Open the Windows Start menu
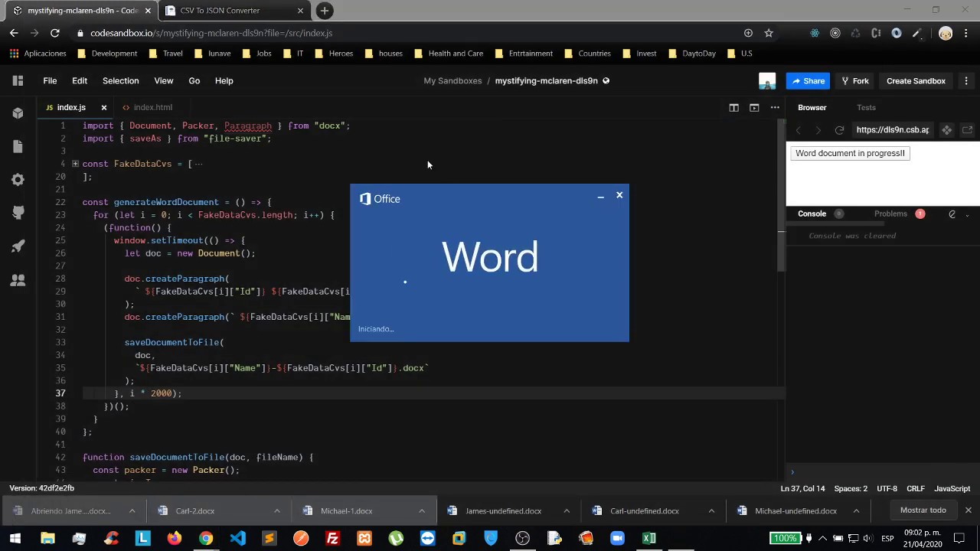The image size is (980, 551). 15,539
